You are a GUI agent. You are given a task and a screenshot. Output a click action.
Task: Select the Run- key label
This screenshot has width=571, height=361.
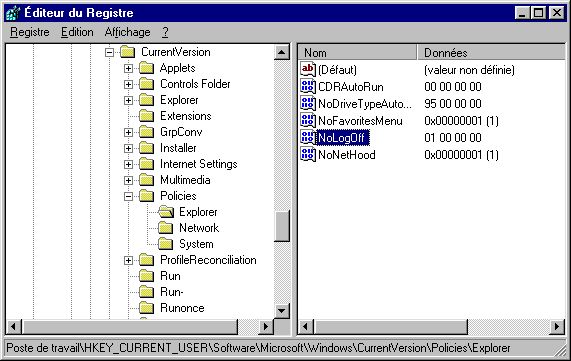coord(172,292)
